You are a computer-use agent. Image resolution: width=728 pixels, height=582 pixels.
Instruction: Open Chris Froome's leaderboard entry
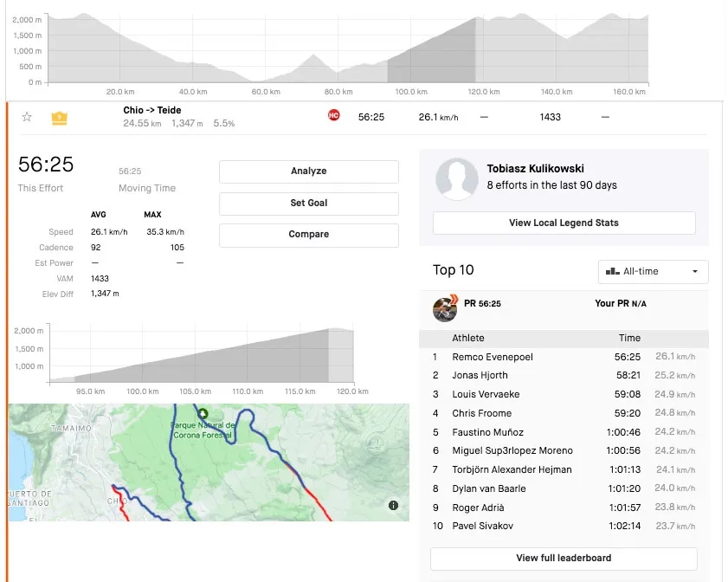point(481,413)
